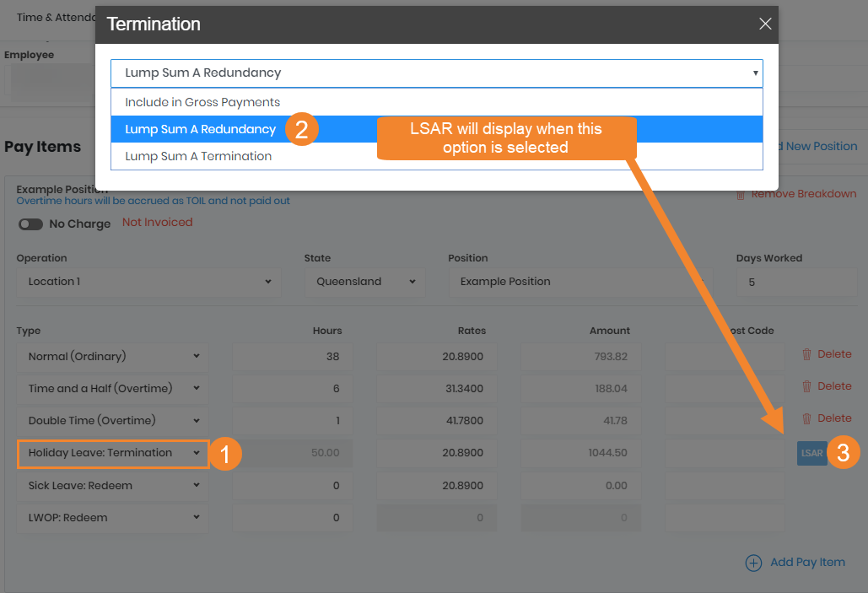The width and height of the screenshot is (868, 593).
Task: Open the State dropdown showing Queensland
Action: pos(367,282)
